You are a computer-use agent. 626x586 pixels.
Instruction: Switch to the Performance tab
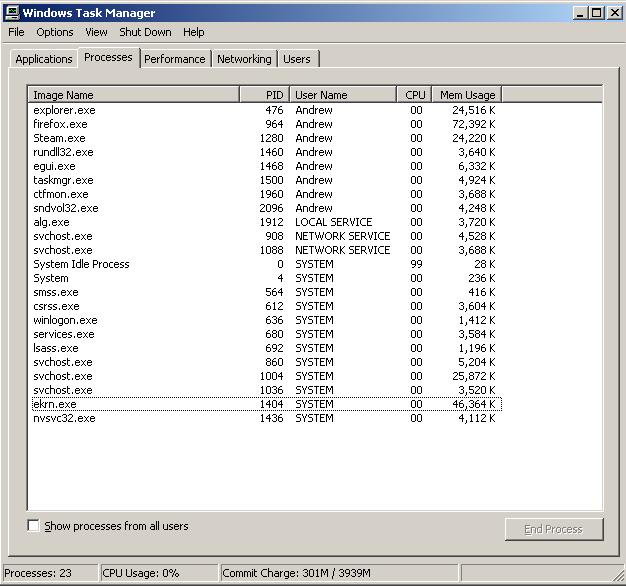[174, 59]
